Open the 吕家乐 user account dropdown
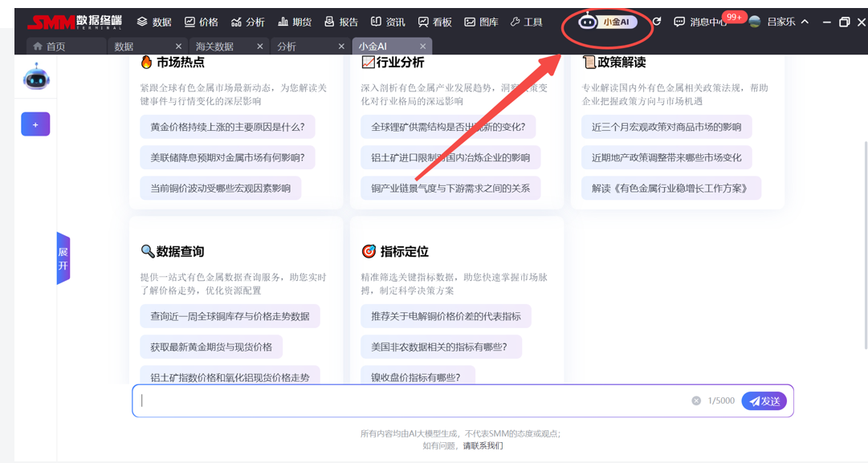 tap(787, 22)
